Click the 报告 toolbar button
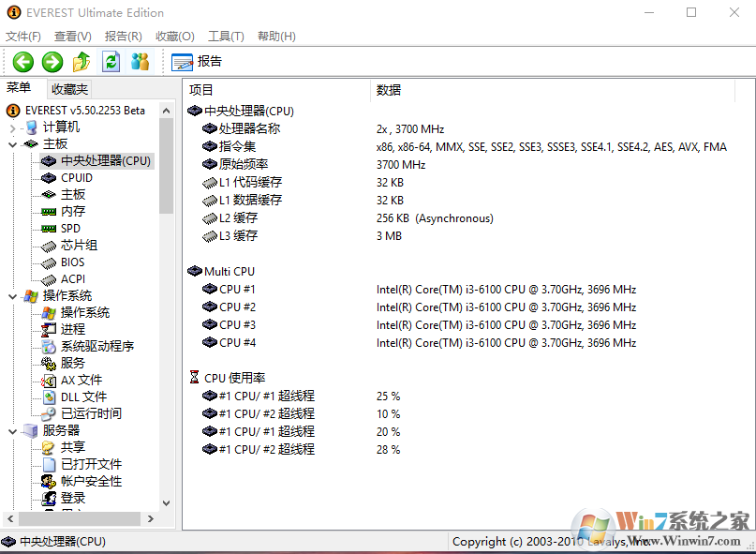This screenshot has width=756, height=554. (x=196, y=62)
